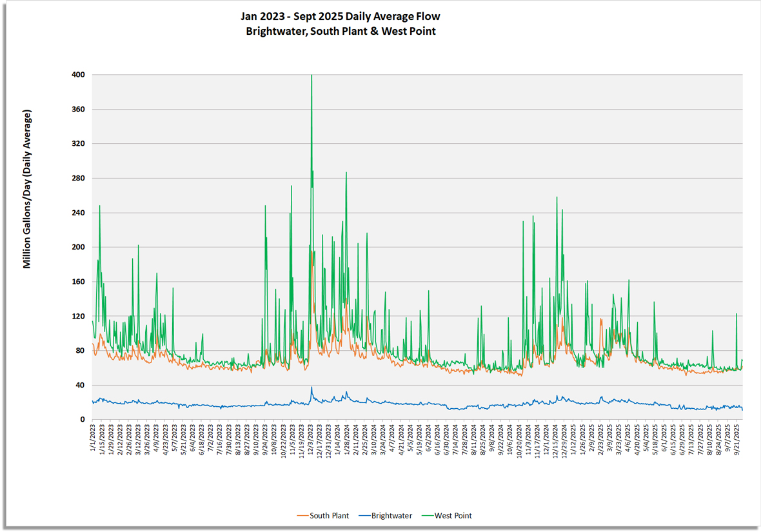Screen dimensions: 761x532
Task: Click the subtitle naming the three plants
Action: 341,31
